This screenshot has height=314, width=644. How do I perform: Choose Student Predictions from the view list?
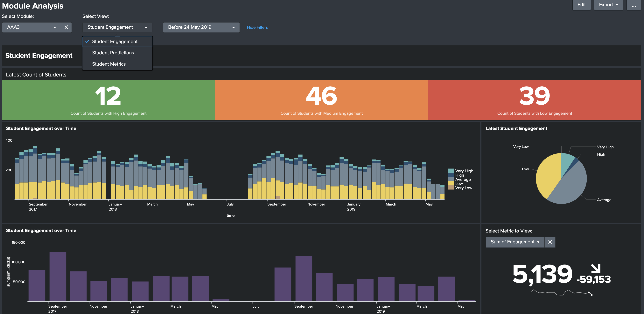click(x=113, y=53)
